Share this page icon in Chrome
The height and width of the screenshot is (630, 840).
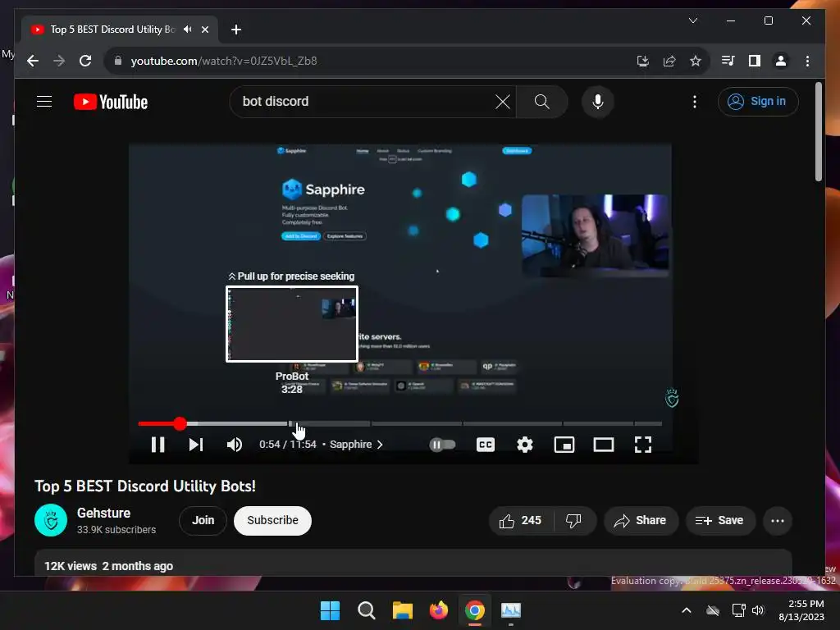click(x=669, y=61)
